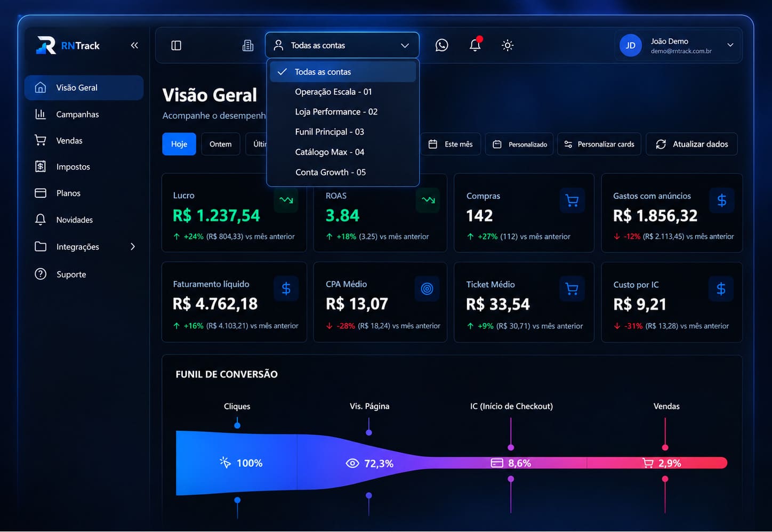Click the Compras cart icon
Image resolution: width=772 pixels, height=532 pixels.
tap(572, 200)
